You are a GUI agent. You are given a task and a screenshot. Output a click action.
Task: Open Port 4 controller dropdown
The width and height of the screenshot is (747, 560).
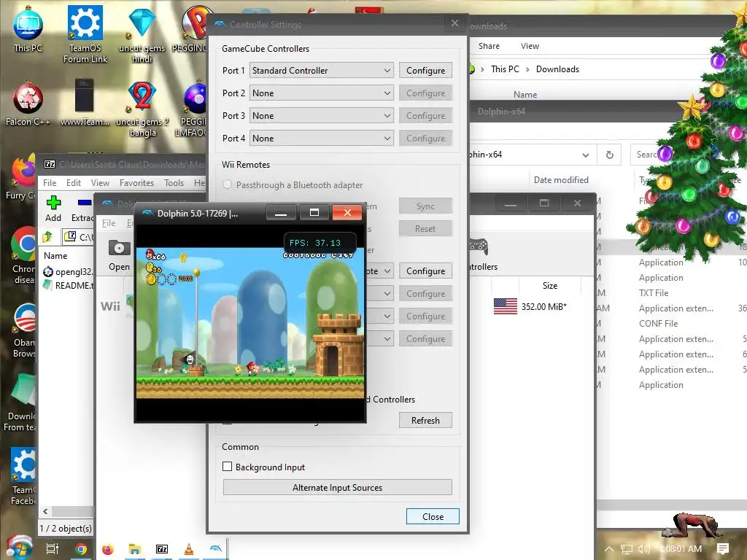(322, 139)
